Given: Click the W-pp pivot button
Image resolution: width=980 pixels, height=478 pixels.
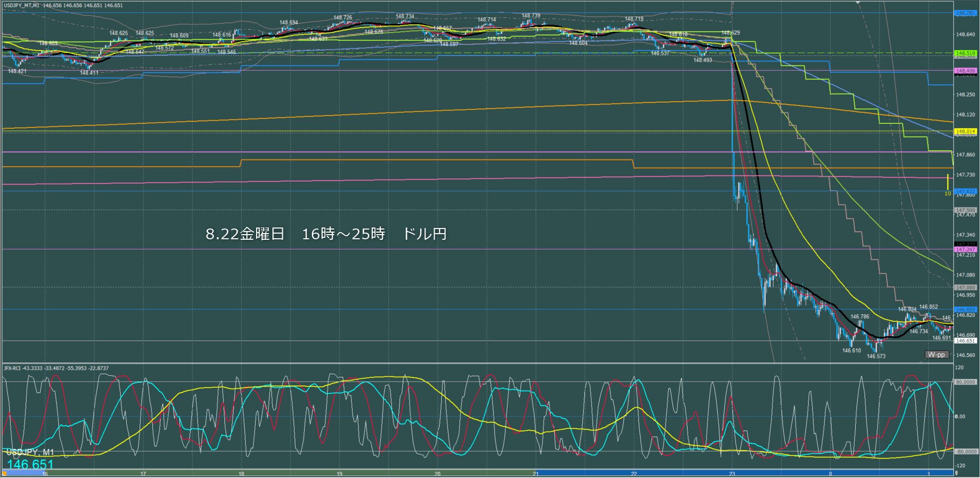Looking at the screenshot, I should pos(936,355).
